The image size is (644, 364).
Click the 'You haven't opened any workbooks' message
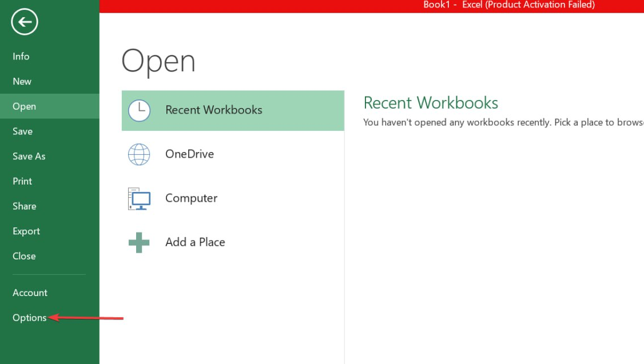point(503,122)
